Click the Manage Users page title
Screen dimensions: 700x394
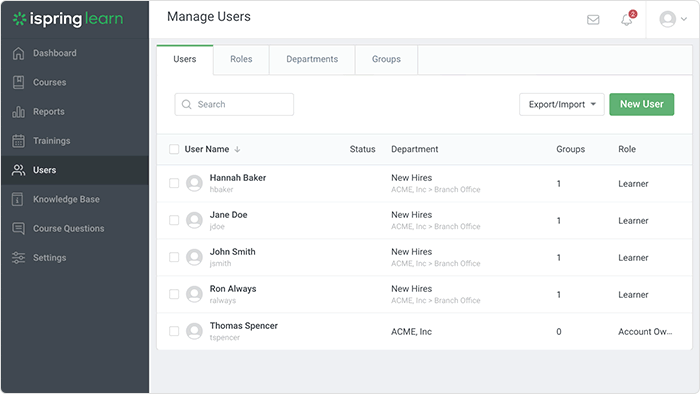[x=209, y=17]
